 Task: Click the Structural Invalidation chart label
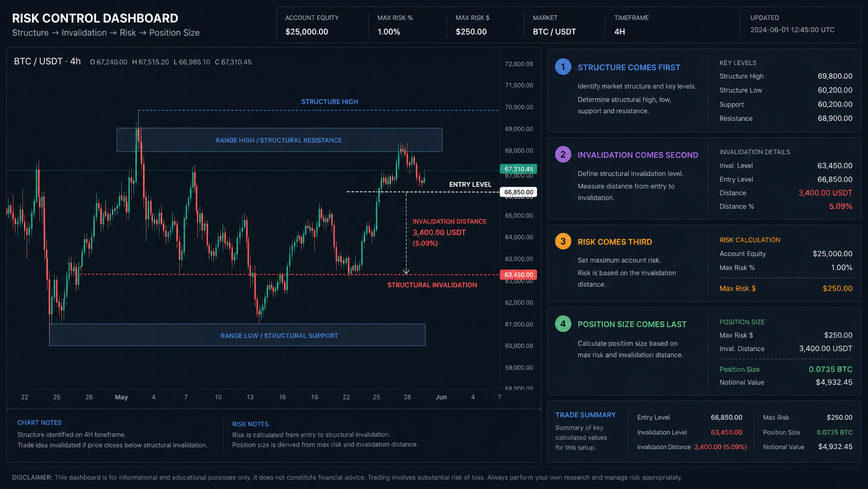[432, 285]
